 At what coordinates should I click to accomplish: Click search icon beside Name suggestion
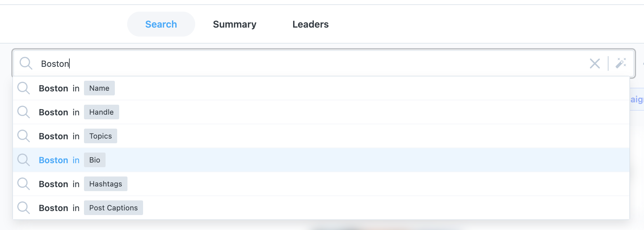click(24, 88)
